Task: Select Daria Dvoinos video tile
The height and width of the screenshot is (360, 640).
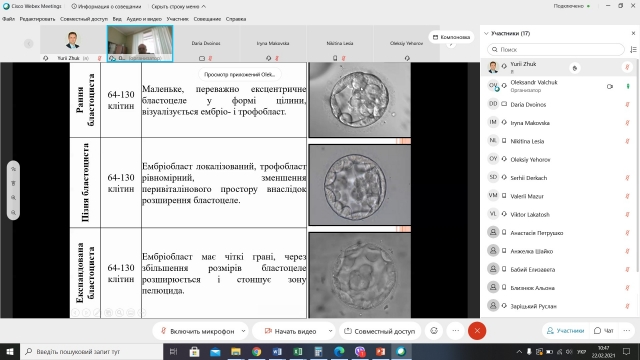Action: [x=206, y=43]
